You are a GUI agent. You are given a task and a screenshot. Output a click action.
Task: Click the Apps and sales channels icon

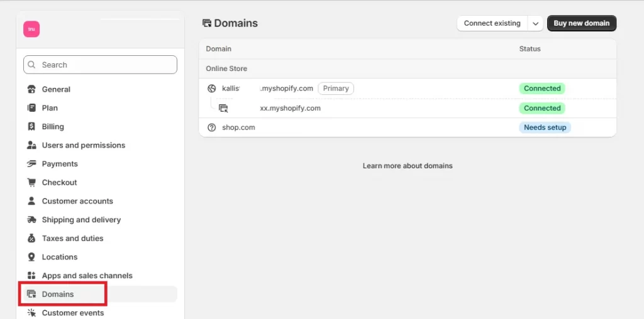click(31, 276)
